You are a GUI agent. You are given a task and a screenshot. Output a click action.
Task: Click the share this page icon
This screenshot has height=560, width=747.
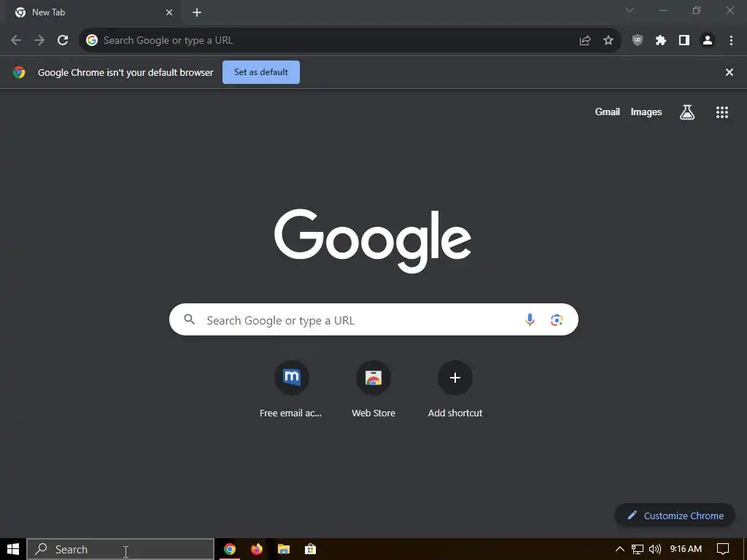coord(585,41)
